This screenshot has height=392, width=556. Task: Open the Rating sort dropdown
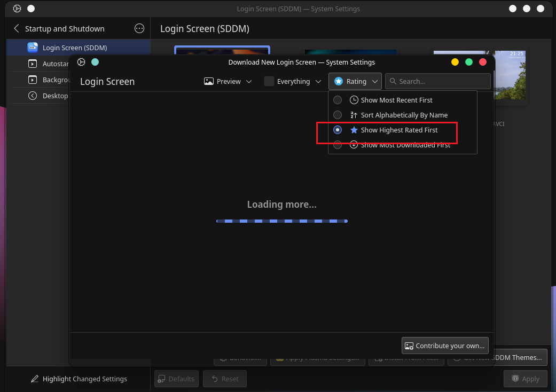(355, 81)
